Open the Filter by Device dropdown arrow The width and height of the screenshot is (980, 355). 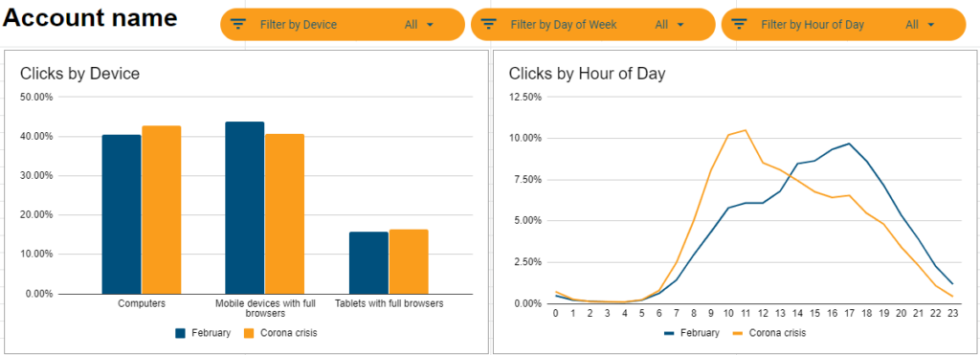point(430,25)
